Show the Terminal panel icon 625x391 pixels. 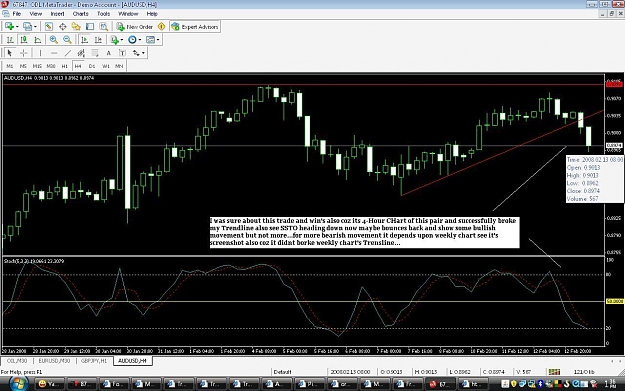[x=90, y=27]
